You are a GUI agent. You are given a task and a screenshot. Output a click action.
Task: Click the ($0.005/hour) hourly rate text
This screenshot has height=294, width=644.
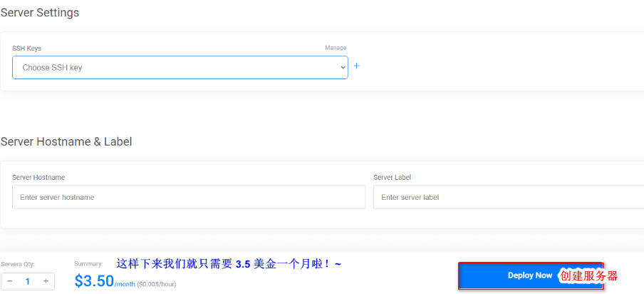pyautogui.click(x=157, y=284)
